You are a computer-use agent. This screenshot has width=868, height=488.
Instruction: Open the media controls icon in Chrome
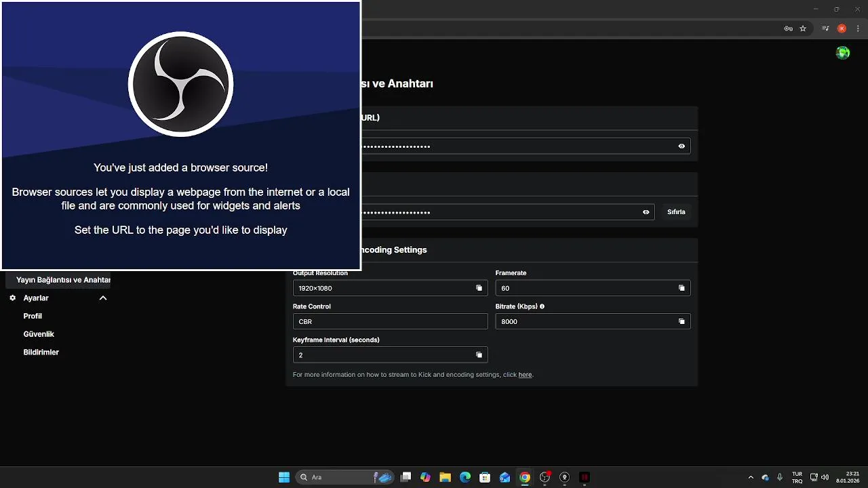click(825, 28)
